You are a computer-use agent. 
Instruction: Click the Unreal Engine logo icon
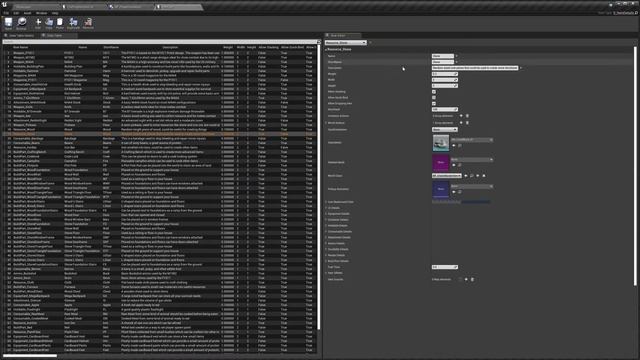[x=4, y=4]
